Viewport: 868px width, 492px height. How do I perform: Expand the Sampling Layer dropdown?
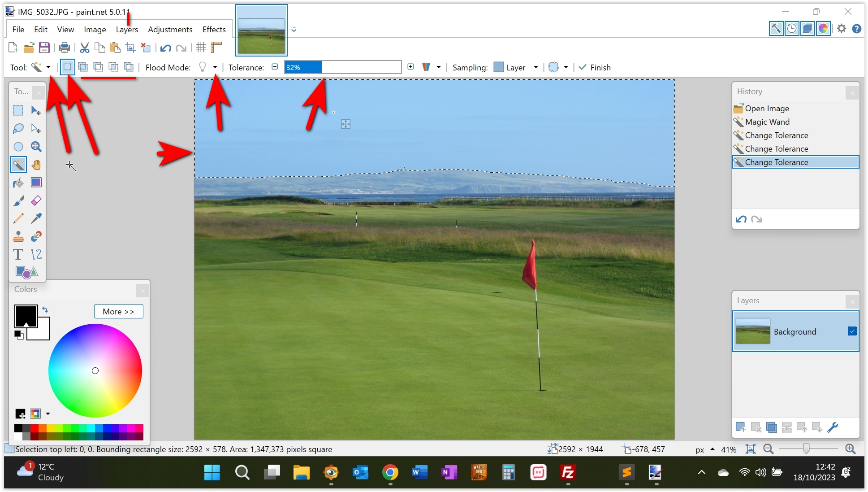pos(535,67)
